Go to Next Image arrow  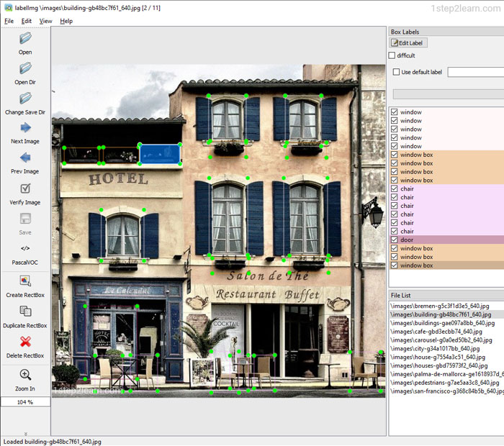[x=25, y=128]
